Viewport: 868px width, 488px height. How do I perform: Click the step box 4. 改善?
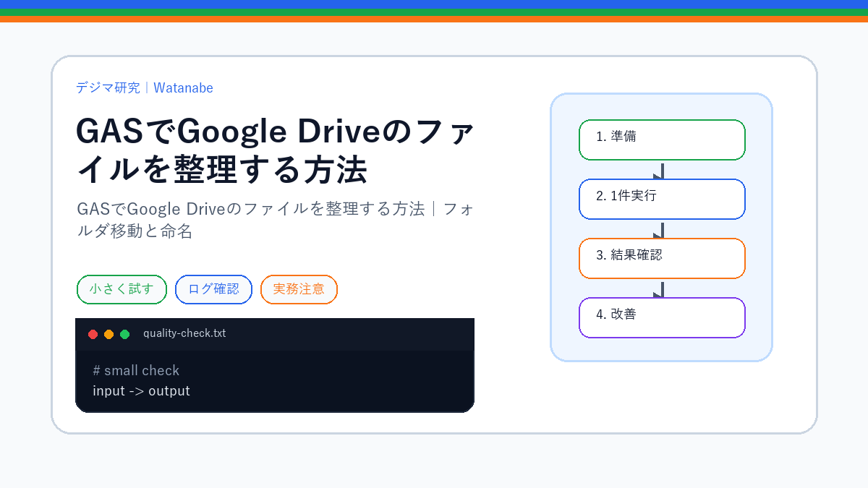pos(662,317)
